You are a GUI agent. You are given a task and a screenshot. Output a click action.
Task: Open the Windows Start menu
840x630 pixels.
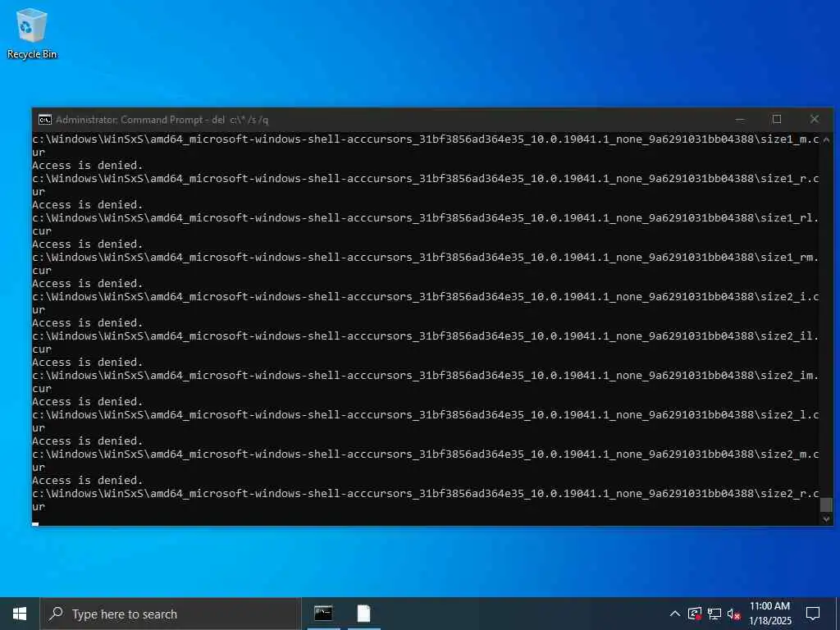pyautogui.click(x=20, y=614)
